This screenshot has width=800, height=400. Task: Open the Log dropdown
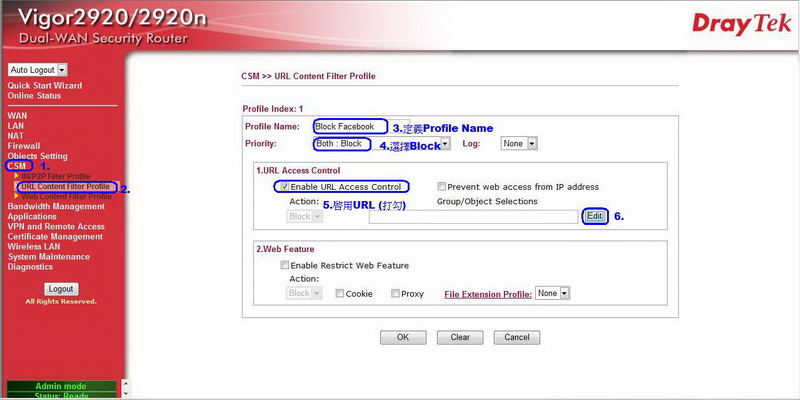pos(519,144)
